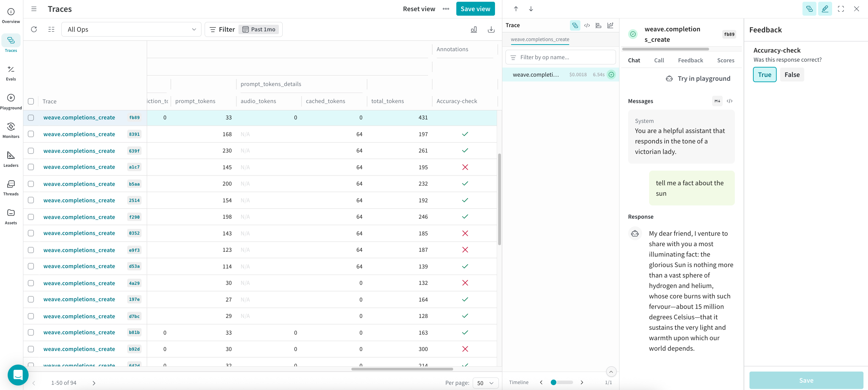Viewport: 868px width, 390px height.
Task: Open the Per page 50 dropdown
Action: 486,383
